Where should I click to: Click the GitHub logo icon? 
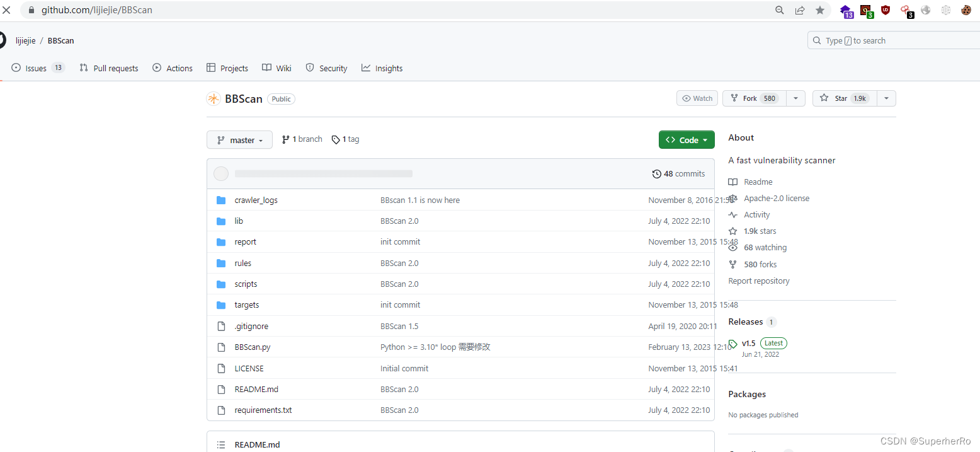2,40
